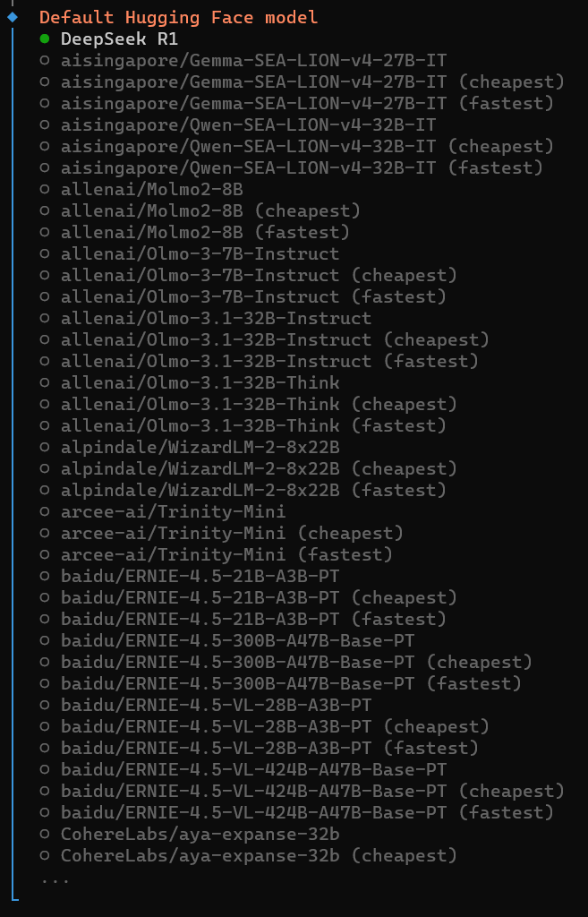The image size is (588, 917).
Task: Select the DeepSeek R1 radio option
Action: point(119,39)
